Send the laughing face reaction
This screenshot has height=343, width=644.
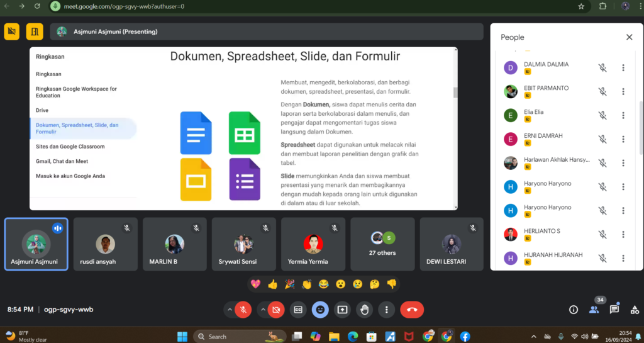[x=324, y=284]
